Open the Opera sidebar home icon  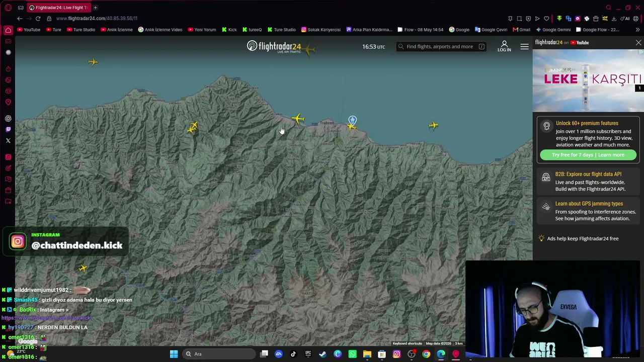(x=8, y=30)
